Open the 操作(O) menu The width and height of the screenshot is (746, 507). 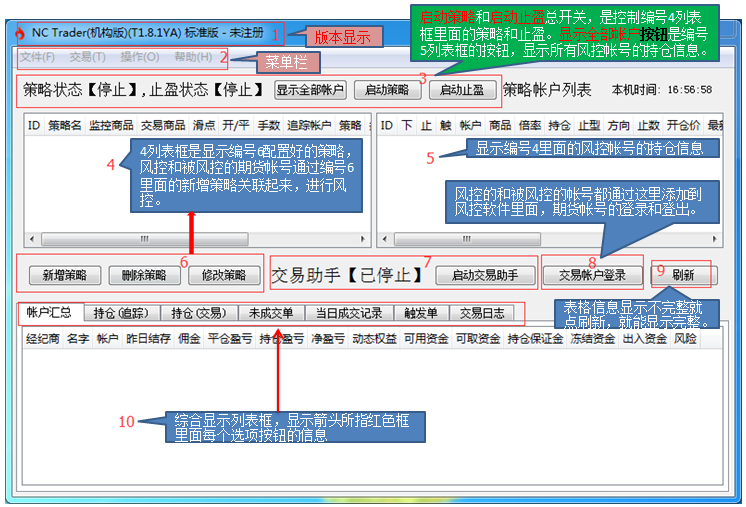click(x=140, y=57)
